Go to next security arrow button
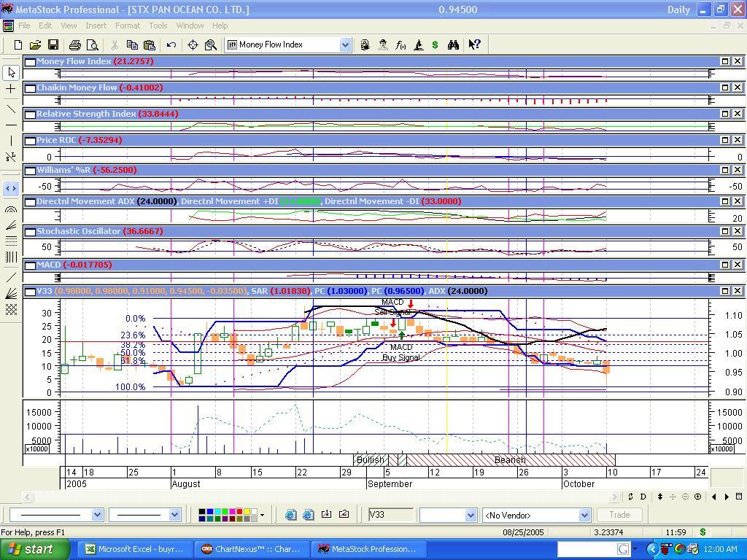Viewport: 747px width, 560px height. [727, 497]
